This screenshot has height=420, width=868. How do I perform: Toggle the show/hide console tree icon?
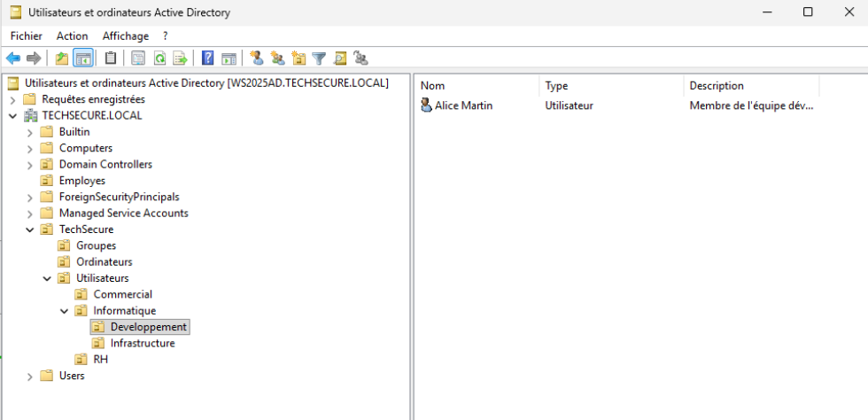click(82, 58)
